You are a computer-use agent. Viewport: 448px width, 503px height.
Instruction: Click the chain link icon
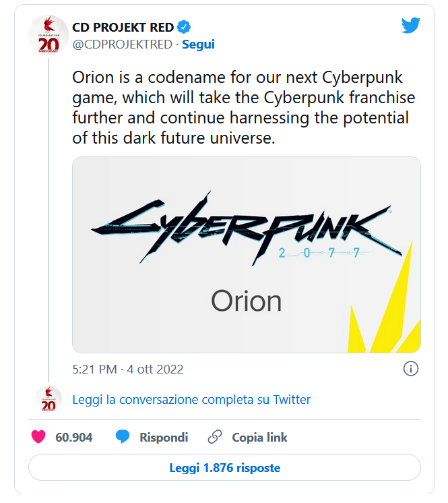pyautogui.click(x=215, y=437)
